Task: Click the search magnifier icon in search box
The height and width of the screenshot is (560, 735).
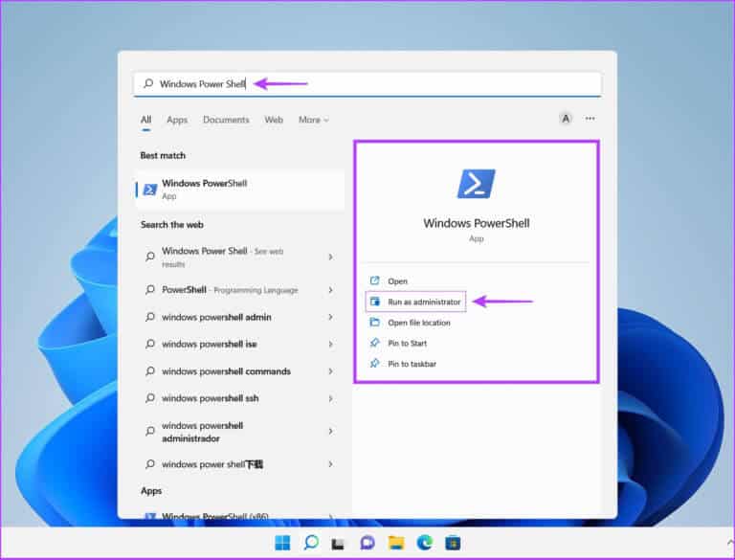Action: [148, 83]
